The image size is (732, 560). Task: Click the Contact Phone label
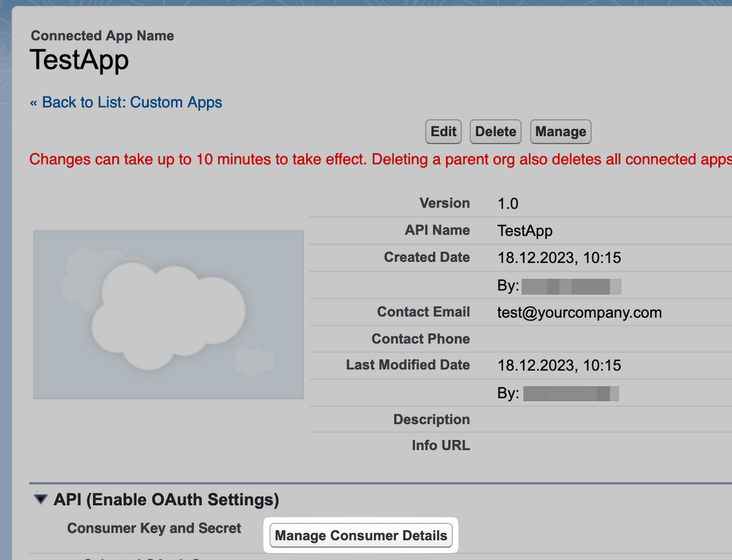point(421,339)
